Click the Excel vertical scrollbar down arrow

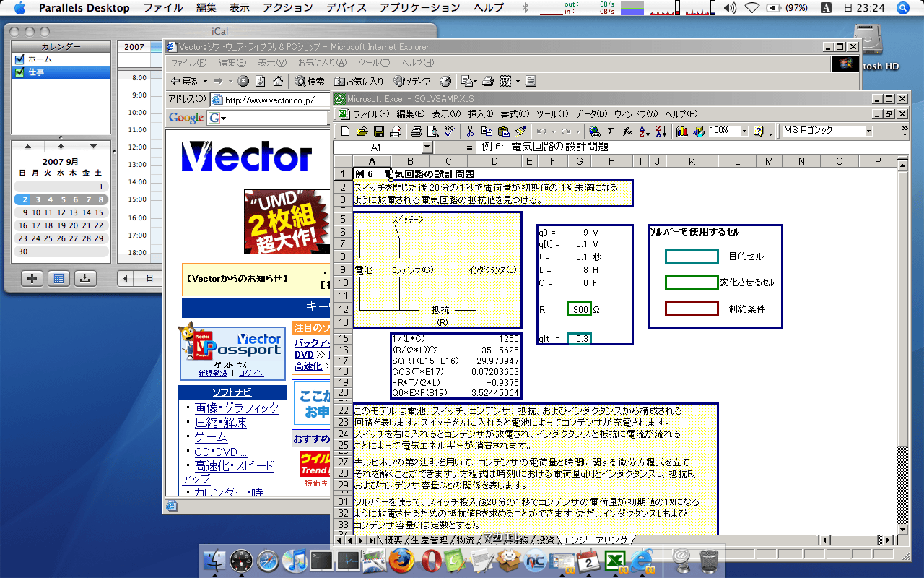coord(902,529)
